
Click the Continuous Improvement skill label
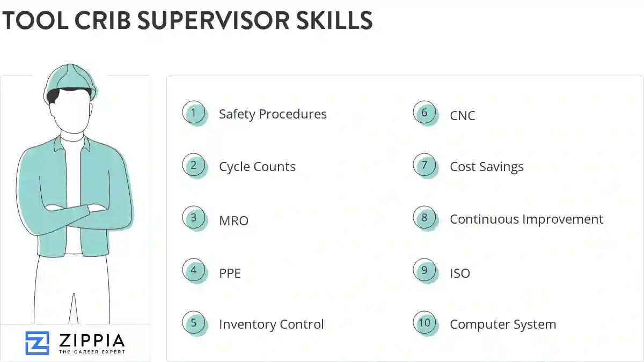pyautogui.click(x=526, y=219)
